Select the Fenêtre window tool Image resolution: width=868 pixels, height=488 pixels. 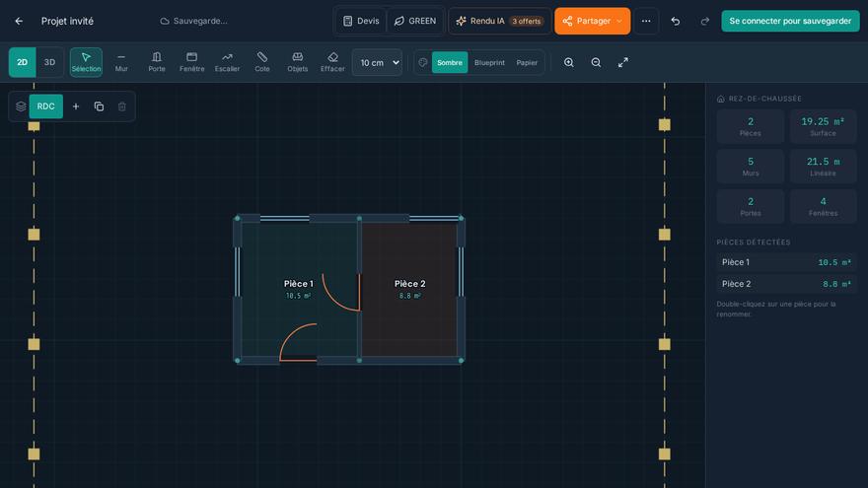[x=191, y=62]
